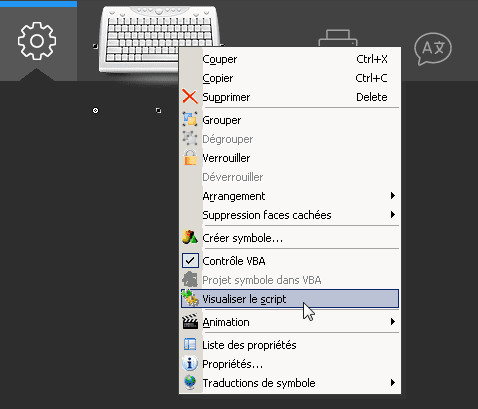Click the Animation clapperboard icon
Image resolution: width=478 pixels, height=409 pixels.
coord(190,322)
